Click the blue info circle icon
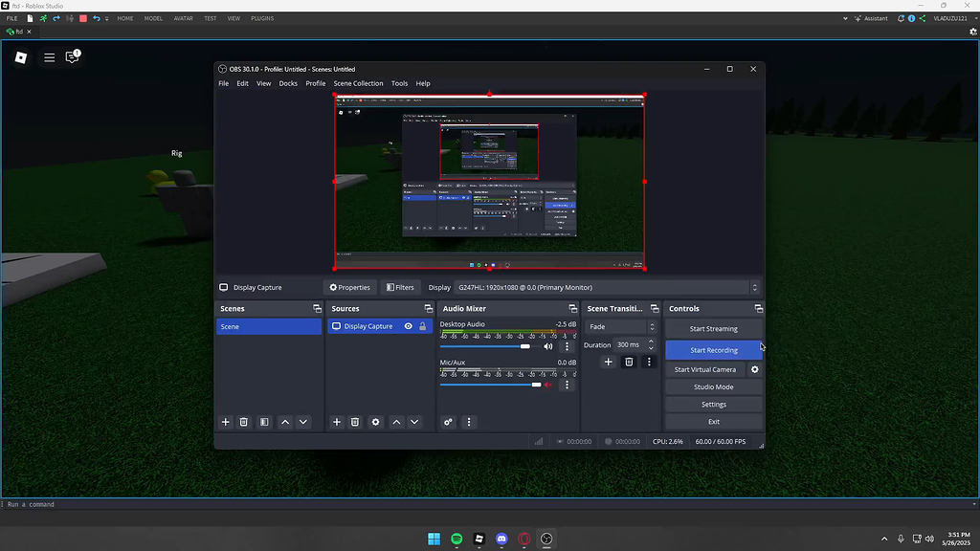 pyautogui.click(x=911, y=19)
